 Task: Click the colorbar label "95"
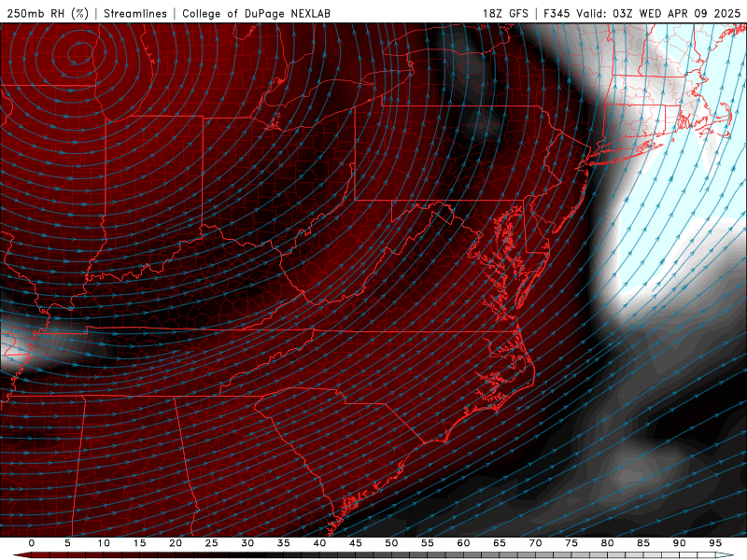715,543
